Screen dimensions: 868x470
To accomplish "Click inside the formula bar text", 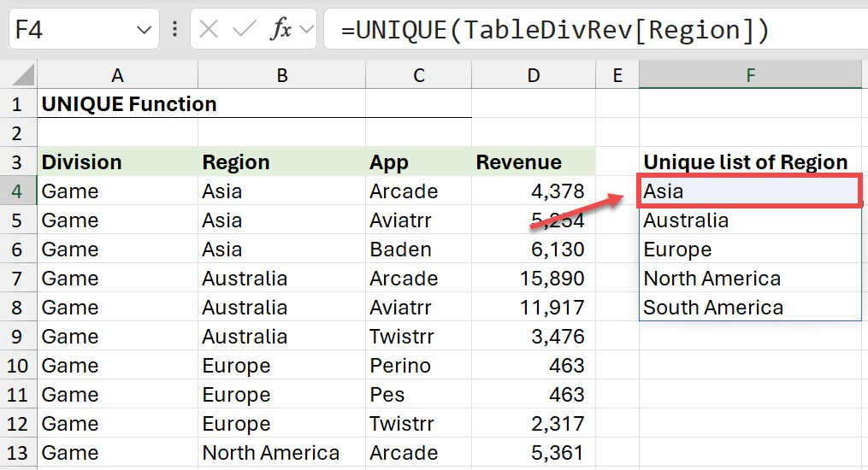I will (556, 30).
